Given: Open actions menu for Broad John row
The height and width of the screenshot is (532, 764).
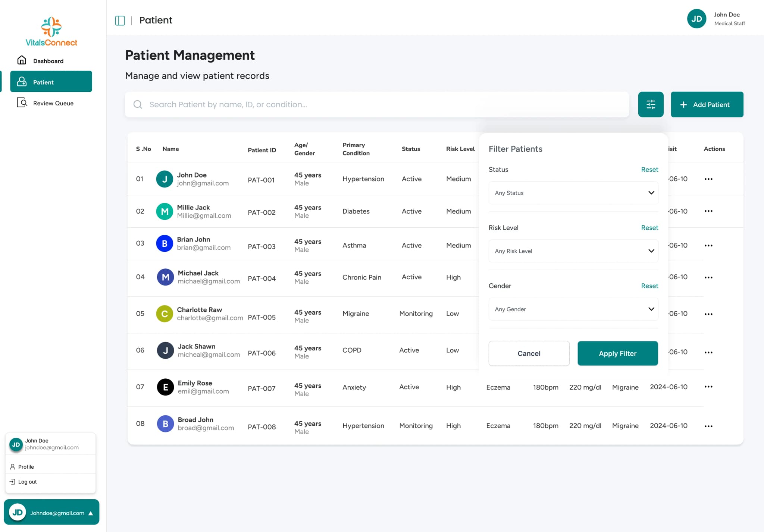Looking at the screenshot, I should [x=708, y=426].
